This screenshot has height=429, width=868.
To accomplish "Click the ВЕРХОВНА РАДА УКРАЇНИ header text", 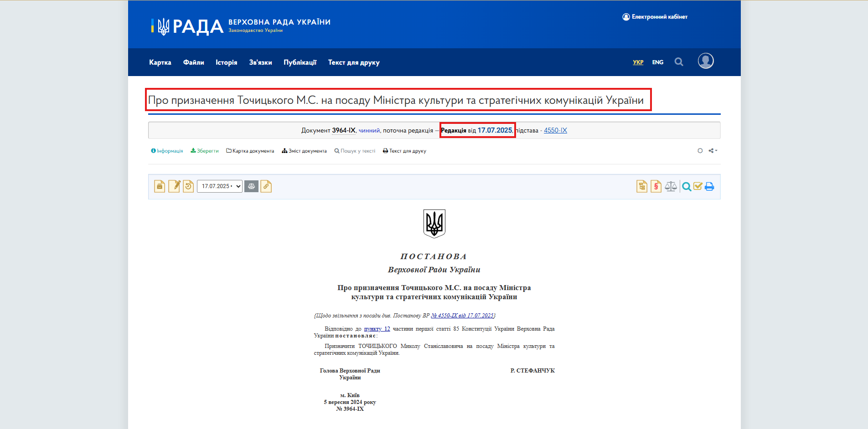I will pos(279,22).
